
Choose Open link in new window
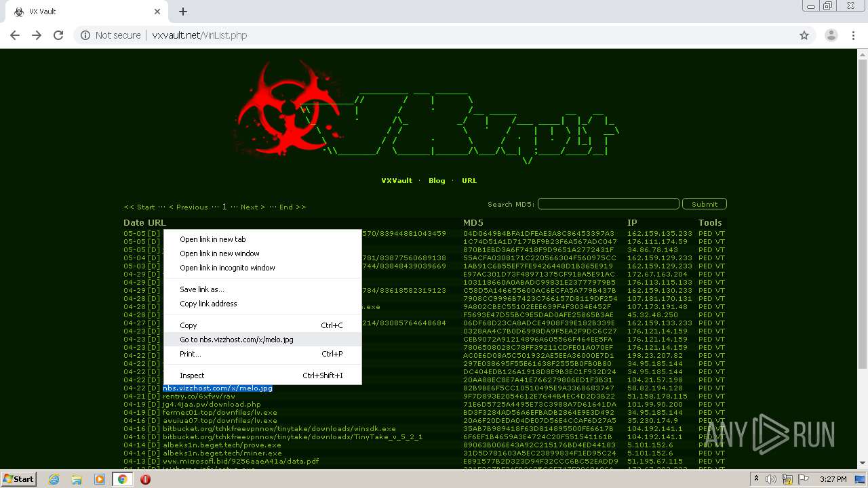[262, 253]
